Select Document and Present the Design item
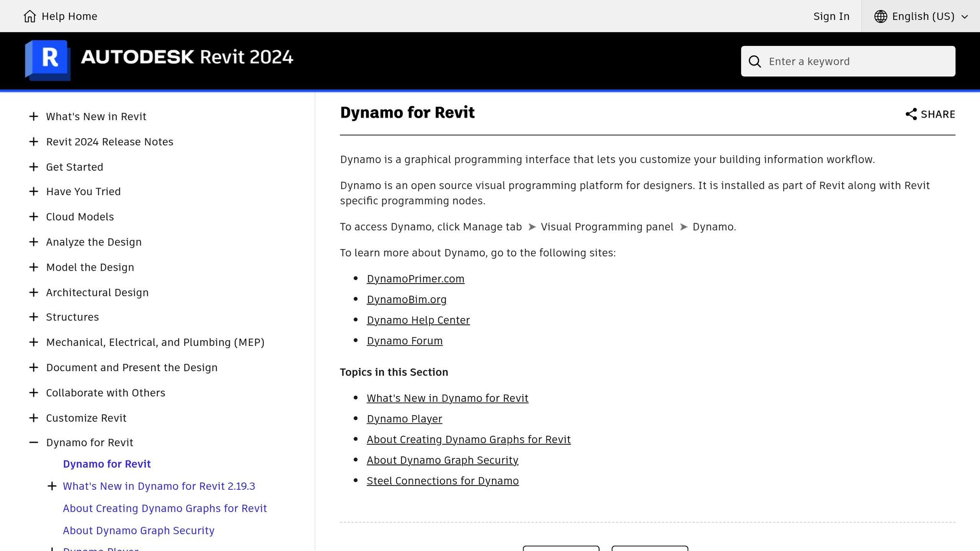 click(132, 367)
